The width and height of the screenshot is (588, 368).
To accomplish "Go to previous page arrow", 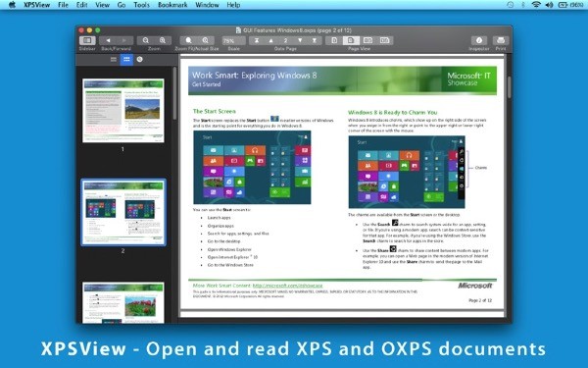I will click(271, 40).
